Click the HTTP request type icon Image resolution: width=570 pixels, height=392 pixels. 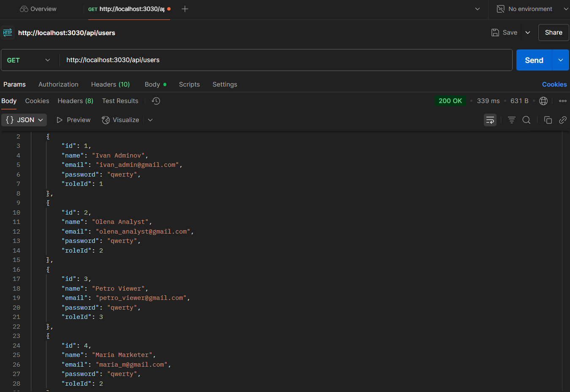coord(8,33)
